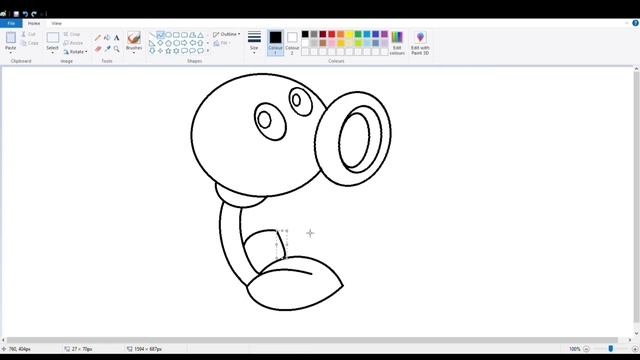Switch to the View ribbon tab

(56, 24)
